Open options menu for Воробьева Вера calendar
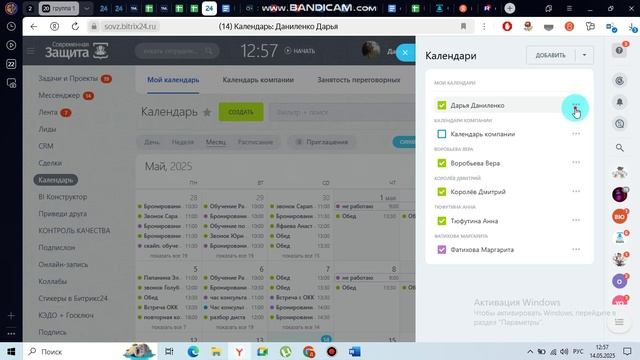 (x=576, y=162)
